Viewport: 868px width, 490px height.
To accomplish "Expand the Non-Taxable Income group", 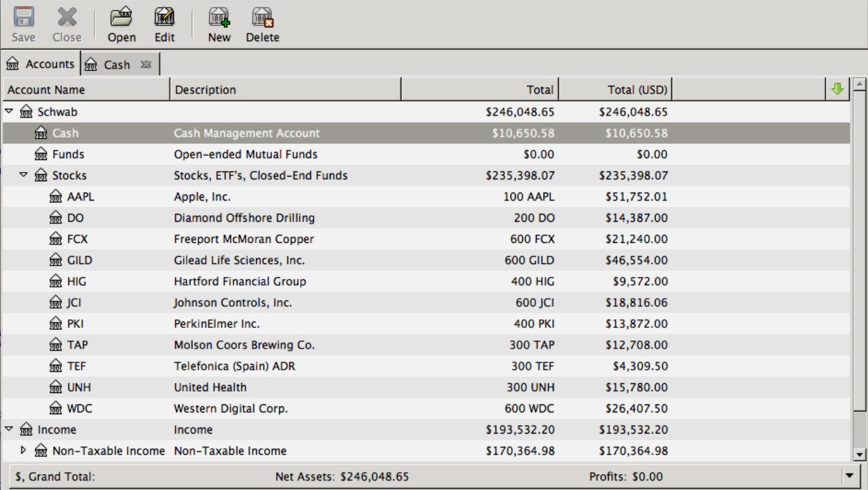I will (24, 450).
